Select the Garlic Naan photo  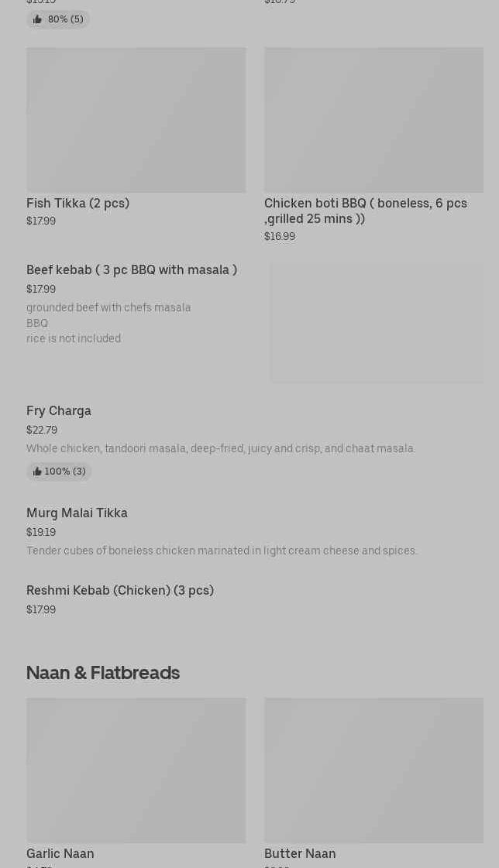click(136, 770)
